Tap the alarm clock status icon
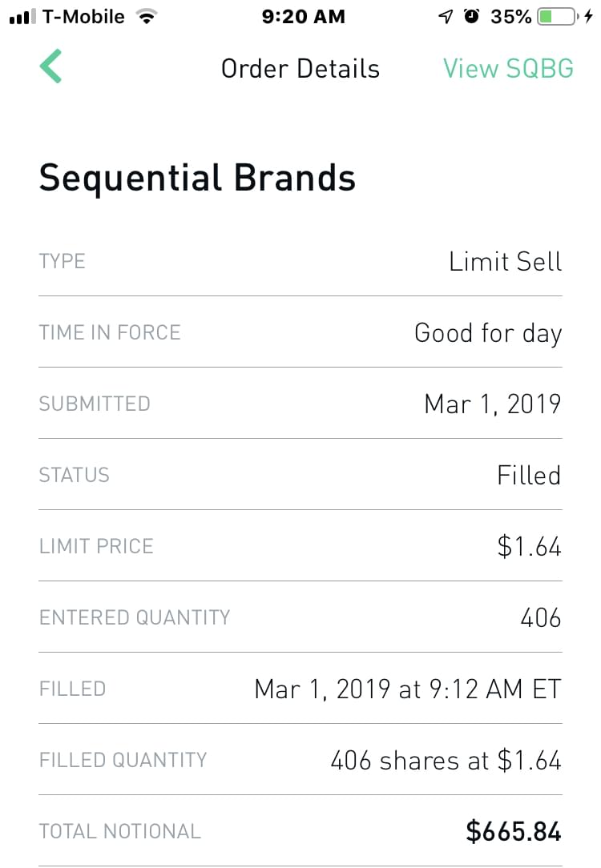 [x=472, y=17]
